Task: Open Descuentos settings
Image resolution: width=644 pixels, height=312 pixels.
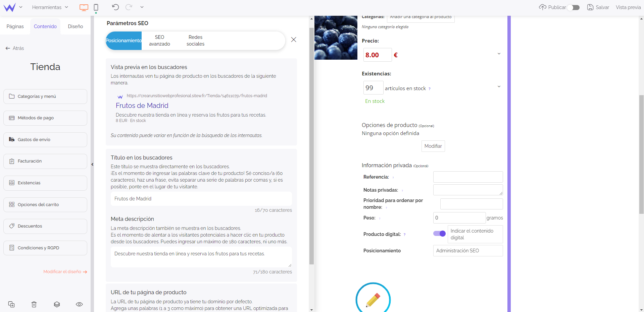Action: (x=45, y=226)
